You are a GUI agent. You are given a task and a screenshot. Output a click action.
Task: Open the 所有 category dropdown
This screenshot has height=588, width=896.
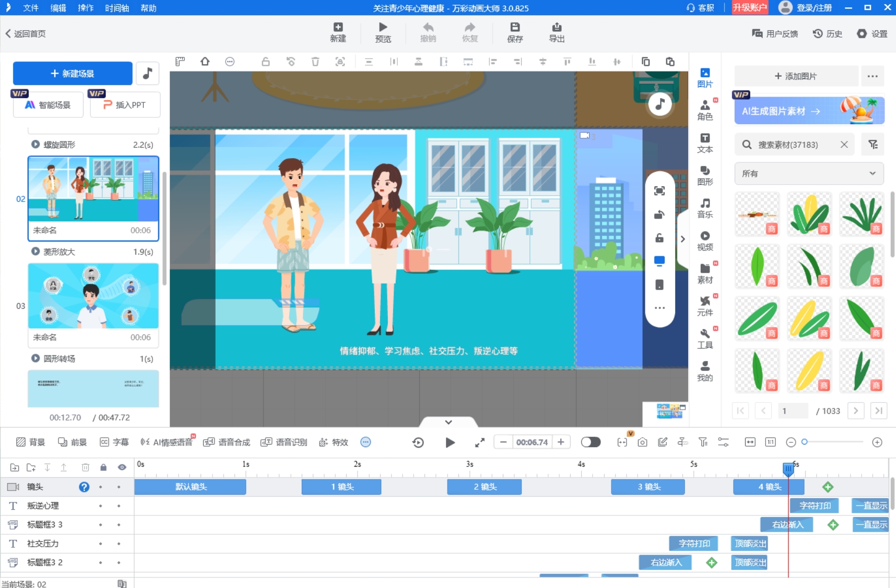[808, 173]
